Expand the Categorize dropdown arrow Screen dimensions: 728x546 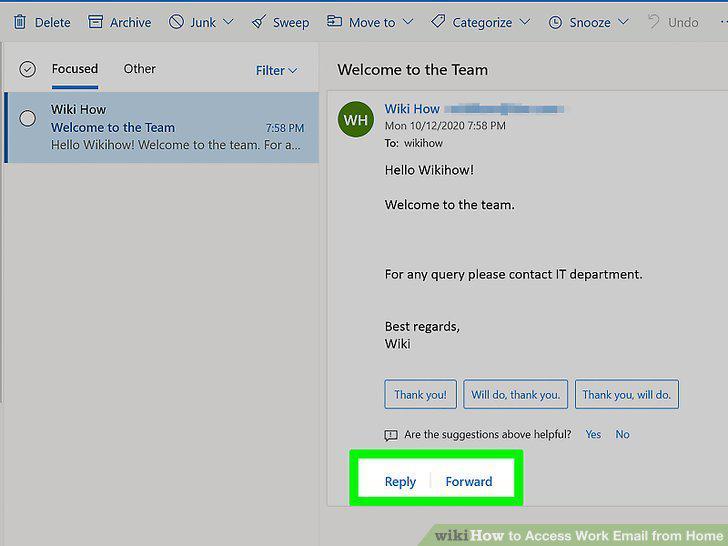[525, 22]
